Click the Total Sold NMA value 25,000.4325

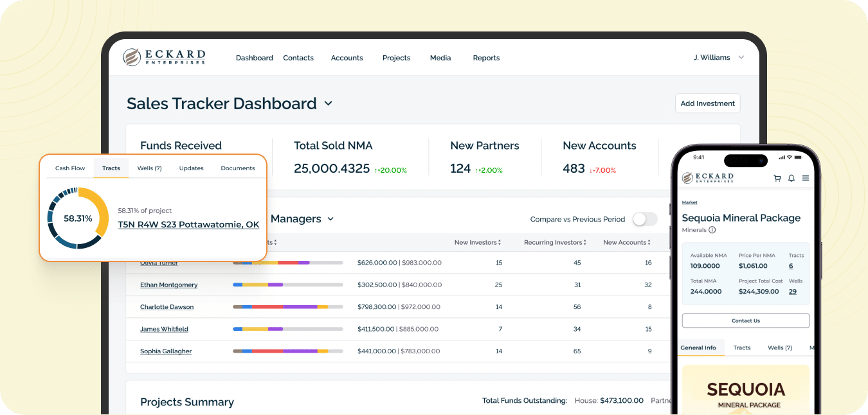[x=332, y=169]
